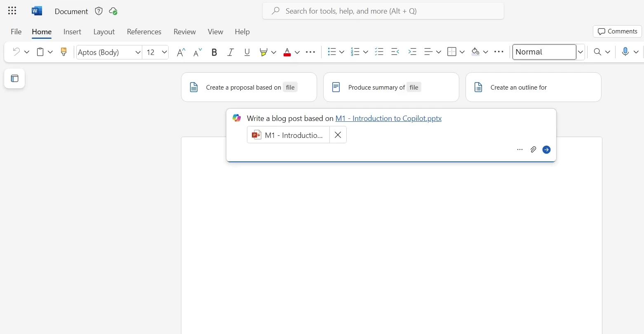This screenshot has width=644, height=334.
Task: Choose Produce summary of file suggestion
Action: pos(391,87)
